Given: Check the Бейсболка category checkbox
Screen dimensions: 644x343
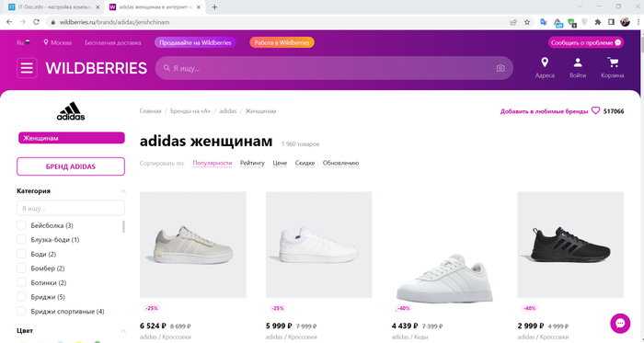Looking at the screenshot, I should [21, 225].
